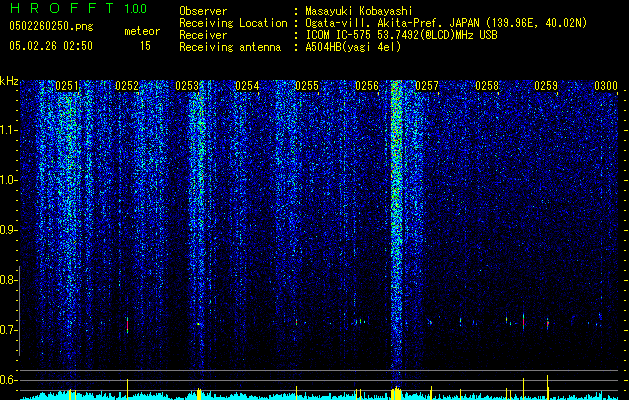The width and height of the screenshot is (629, 400).
Task: Click the observer name Masayuki Kobayashi
Action: 359,11
